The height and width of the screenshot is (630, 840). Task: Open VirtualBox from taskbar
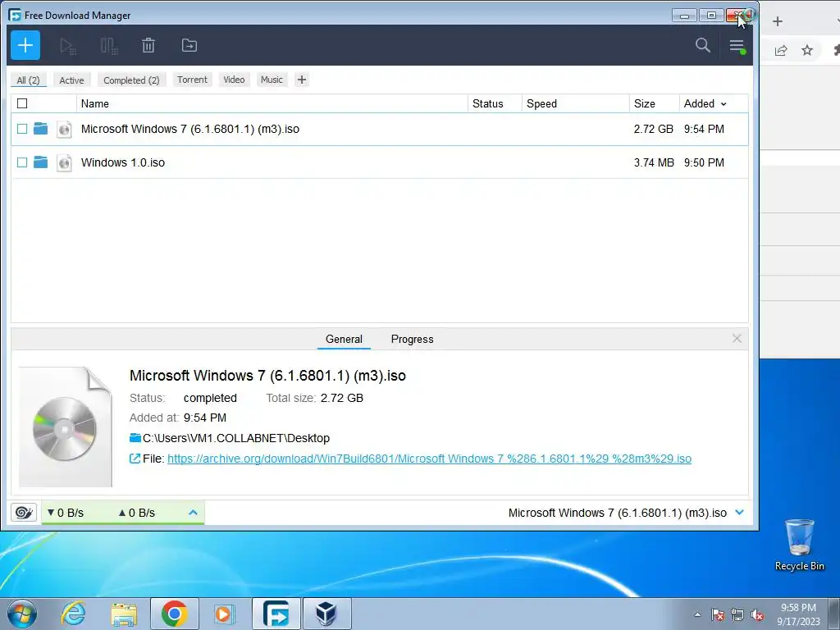[x=326, y=614]
